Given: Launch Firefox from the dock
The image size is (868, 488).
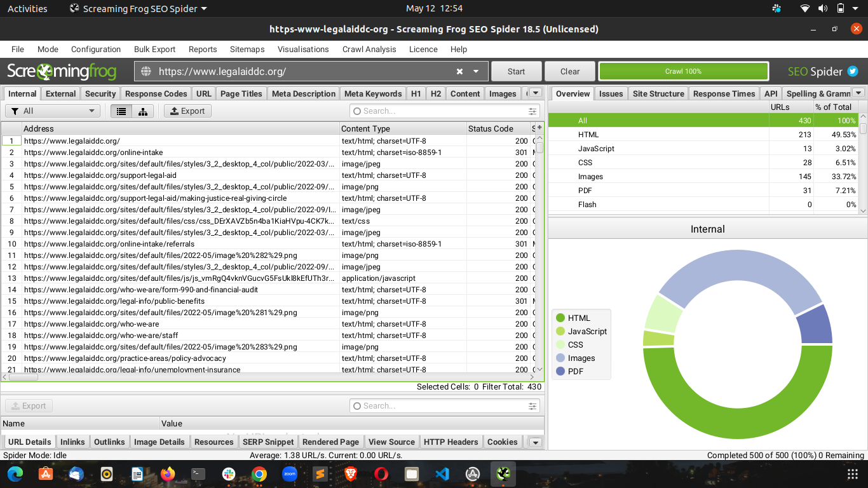Looking at the screenshot, I should tap(168, 474).
